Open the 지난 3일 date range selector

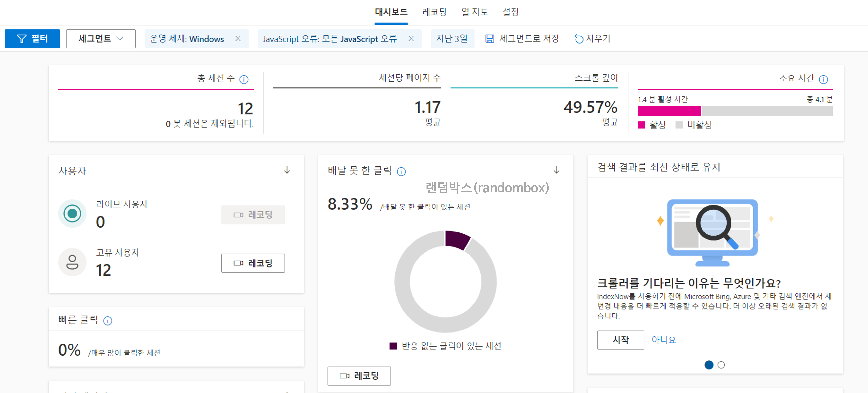pyautogui.click(x=453, y=39)
